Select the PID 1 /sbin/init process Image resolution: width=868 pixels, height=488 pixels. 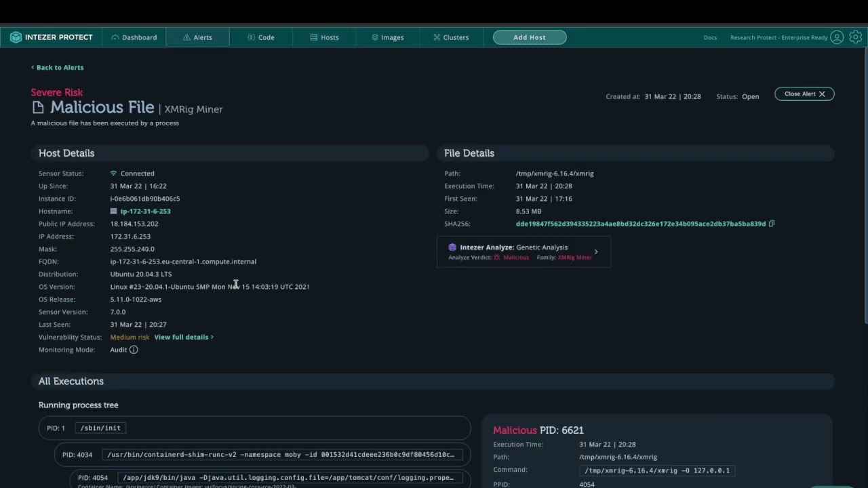tap(254, 428)
